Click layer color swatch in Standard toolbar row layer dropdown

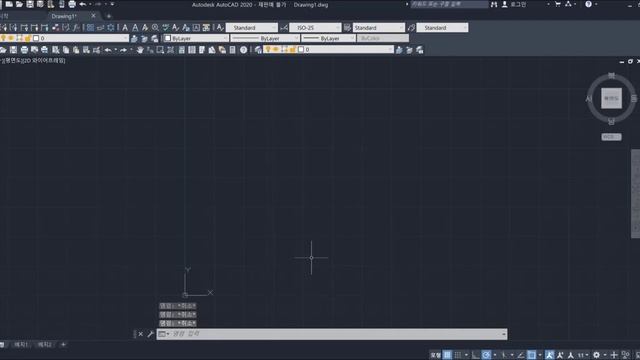click(301, 49)
